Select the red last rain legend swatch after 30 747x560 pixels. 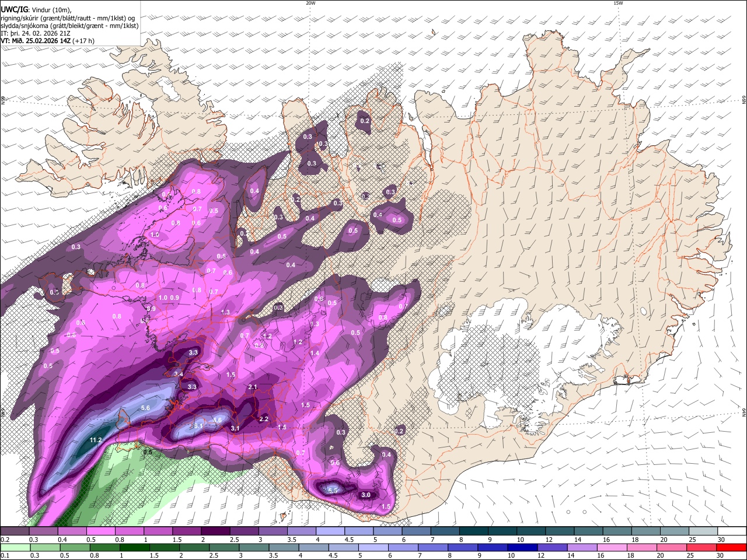click(x=731, y=547)
